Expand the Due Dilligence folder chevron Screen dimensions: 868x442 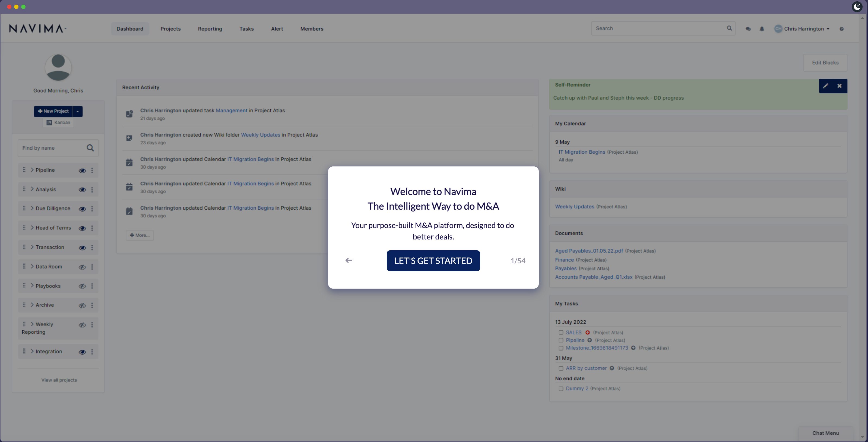click(x=32, y=208)
